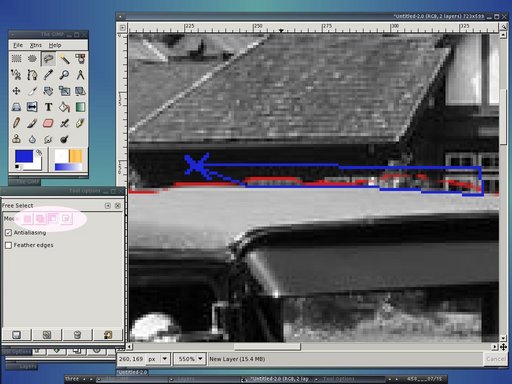This screenshot has height=384, width=512.
Task: Open the active brush preview in toolbox
Action: click(x=61, y=156)
